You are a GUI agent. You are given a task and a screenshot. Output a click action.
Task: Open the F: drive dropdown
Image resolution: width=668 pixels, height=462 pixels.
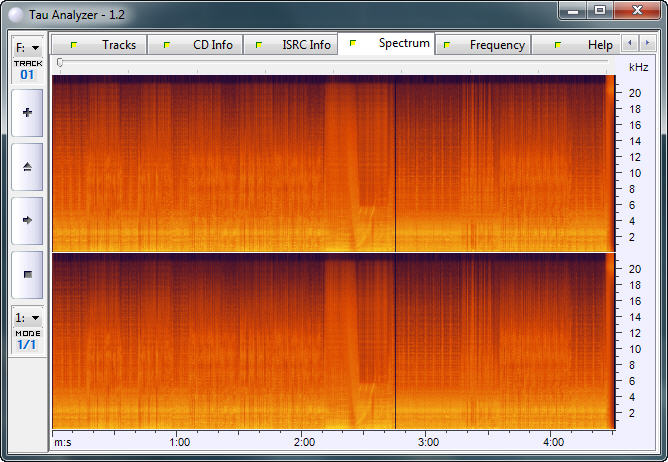27,47
